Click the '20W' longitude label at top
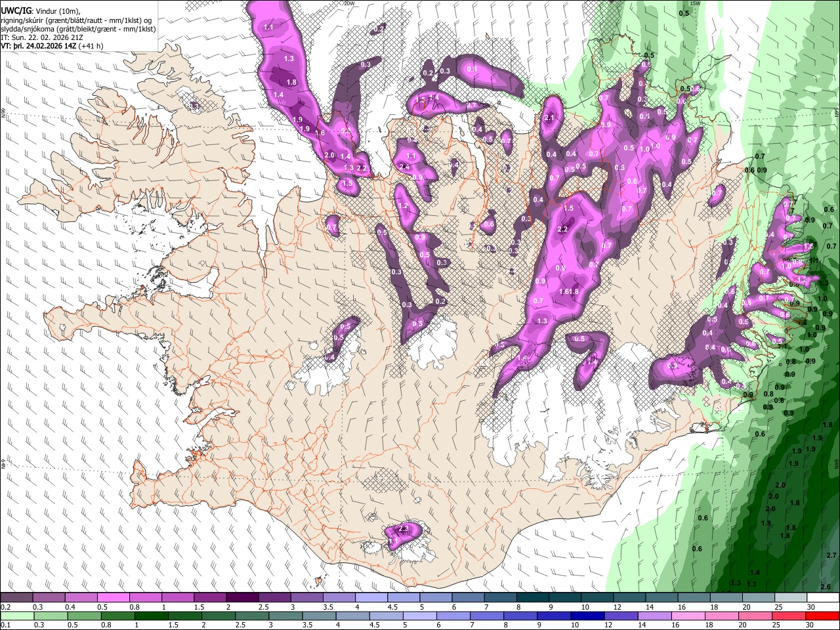 pos(349,3)
